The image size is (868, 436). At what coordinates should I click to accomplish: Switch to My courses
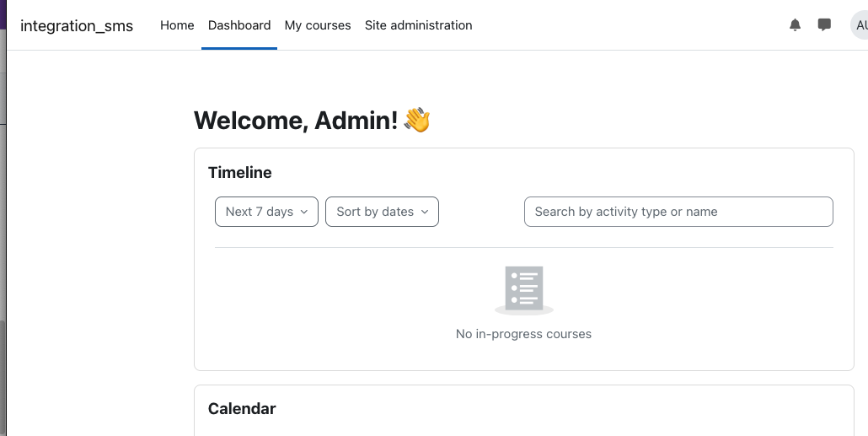click(x=318, y=25)
